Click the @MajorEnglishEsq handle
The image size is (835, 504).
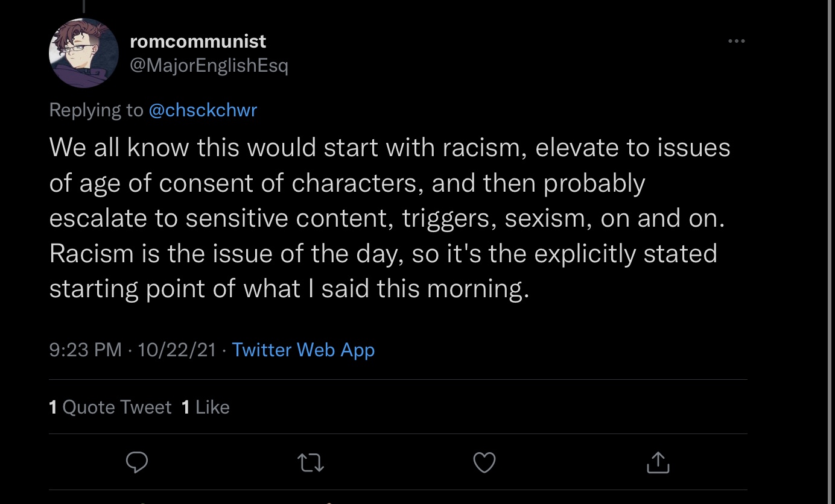point(209,65)
